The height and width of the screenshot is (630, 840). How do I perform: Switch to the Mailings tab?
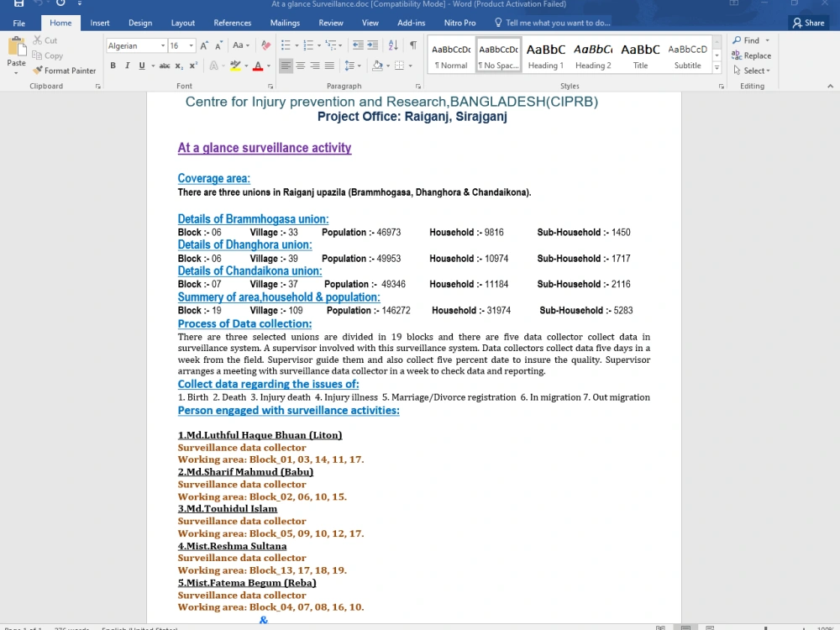[x=285, y=23]
